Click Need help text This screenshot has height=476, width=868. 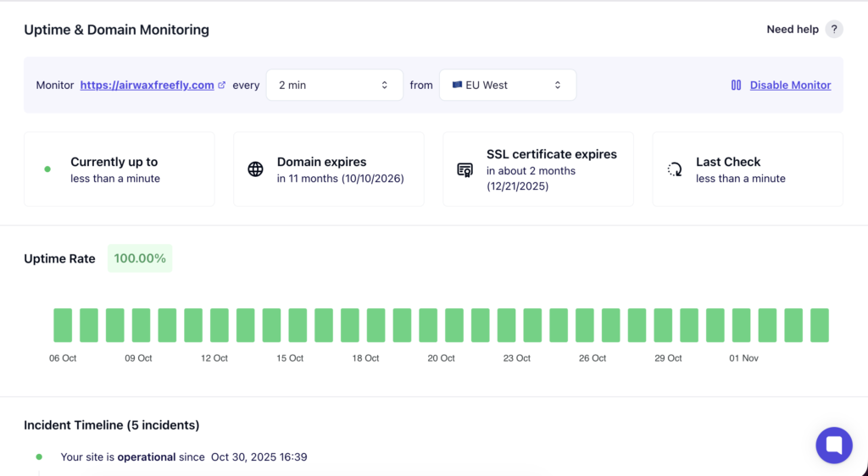[793, 30]
